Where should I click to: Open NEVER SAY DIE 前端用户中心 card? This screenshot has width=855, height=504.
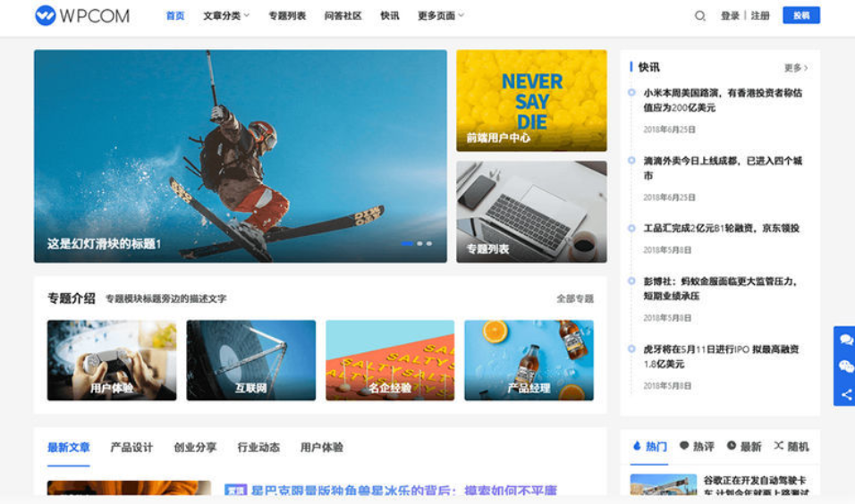pos(531,101)
